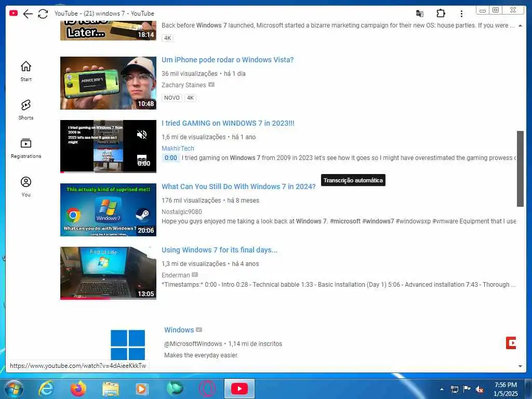This screenshot has width=532, height=399.
Task: Toggle captions on GAMING video preview
Action: point(142,159)
